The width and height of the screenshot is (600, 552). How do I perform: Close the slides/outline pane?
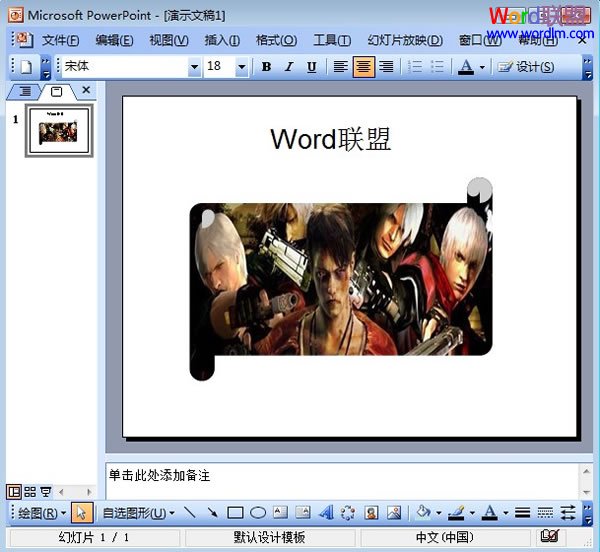(86, 90)
